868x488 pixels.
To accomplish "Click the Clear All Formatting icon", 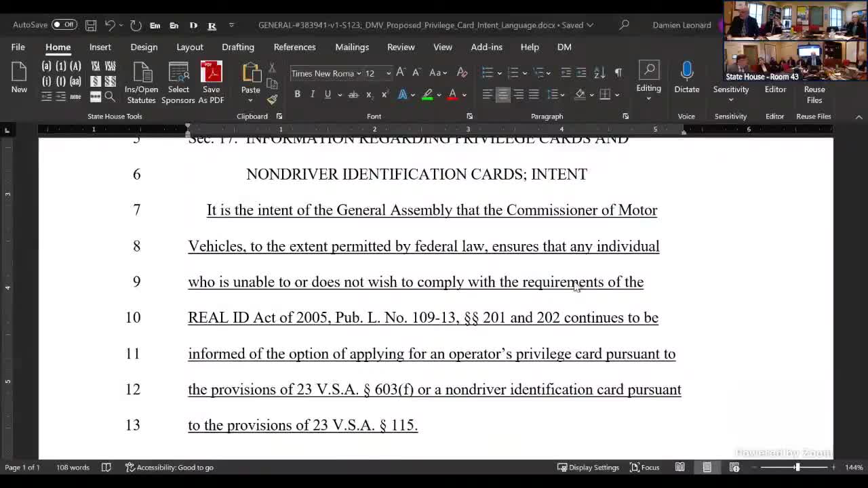I will (462, 73).
